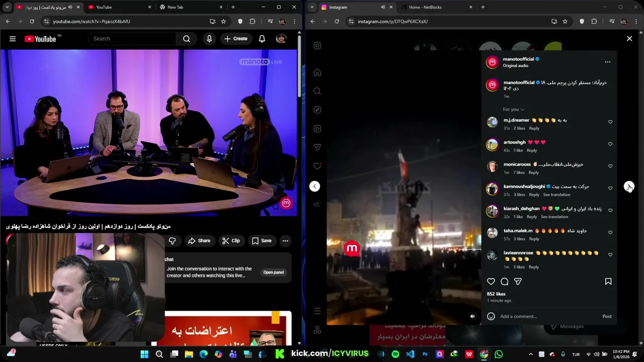The image size is (644, 362).
Task: Open new tab in YouTube window
Action: (233, 7)
